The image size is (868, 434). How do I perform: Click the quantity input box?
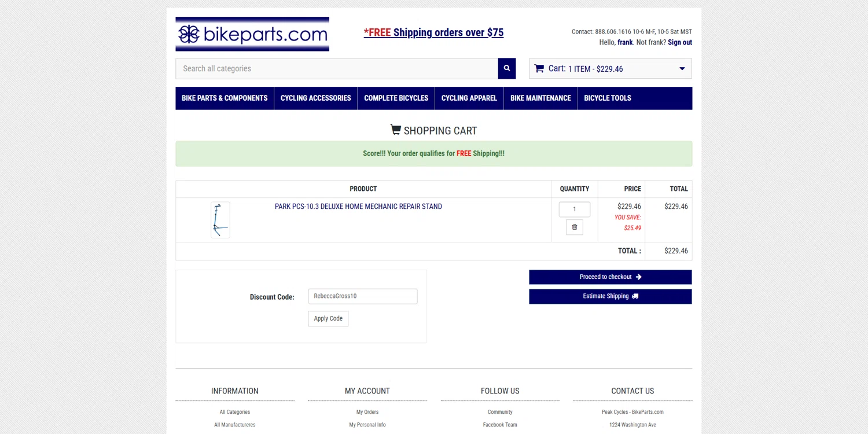575,209
